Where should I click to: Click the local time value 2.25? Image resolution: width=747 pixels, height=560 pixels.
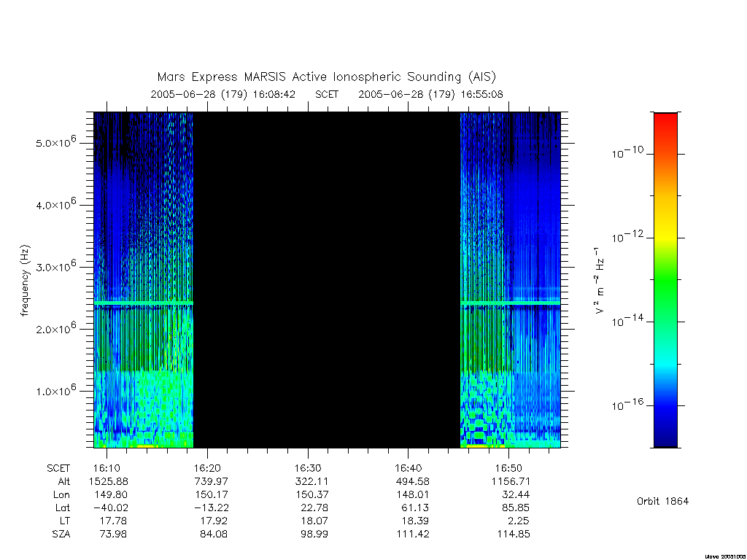(519, 521)
